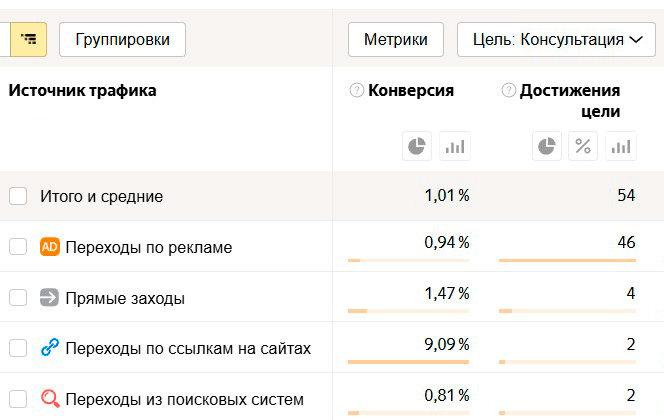Show pie chart for Конверсия column
This screenshot has height=420, width=664.
(418, 147)
